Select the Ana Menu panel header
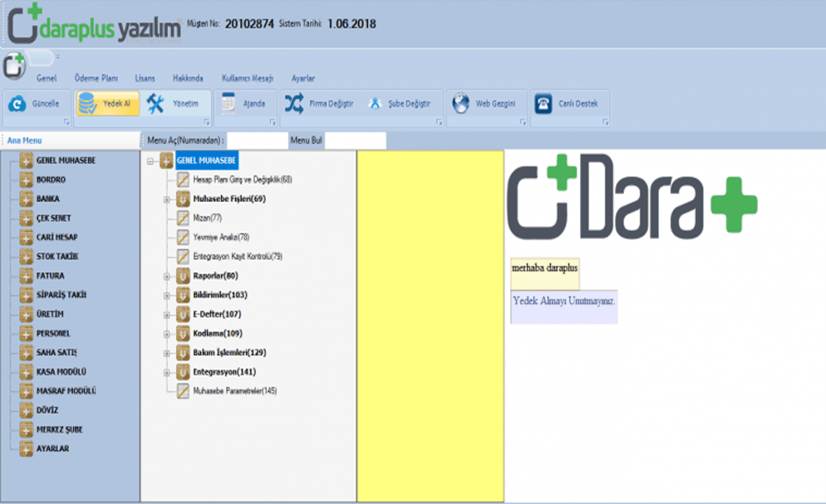Image resolution: width=826 pixels, height=504 pixels. pyautogui.click(x=70, y=141)
